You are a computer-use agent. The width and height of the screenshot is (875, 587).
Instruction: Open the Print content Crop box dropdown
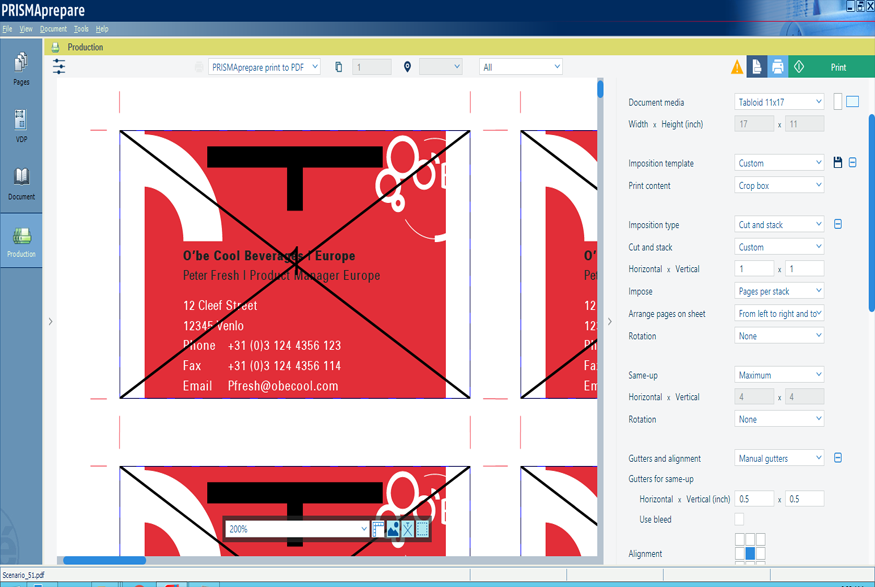(x=779, y=185)
